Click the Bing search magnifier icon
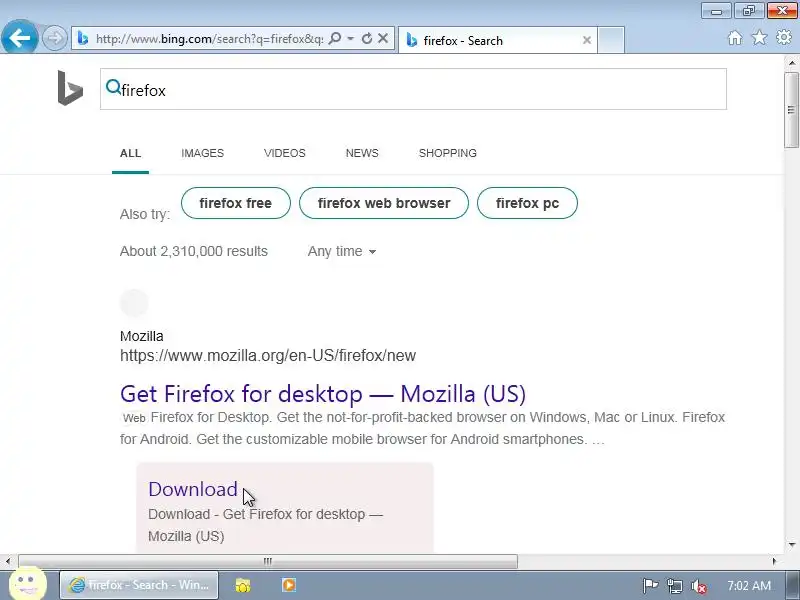This screenshot has width=800, height=600. coord(113,87)
